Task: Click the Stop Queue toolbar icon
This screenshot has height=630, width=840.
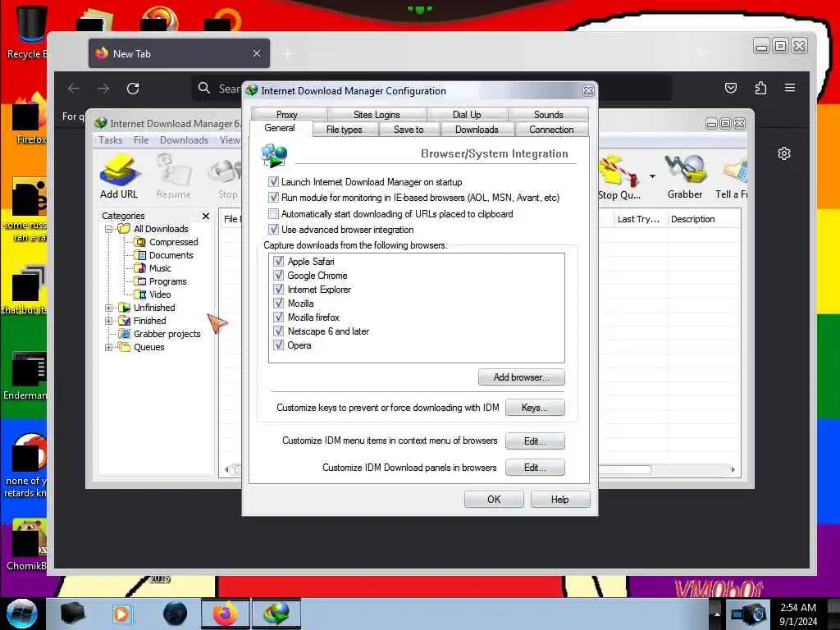Action: [619, 178]
